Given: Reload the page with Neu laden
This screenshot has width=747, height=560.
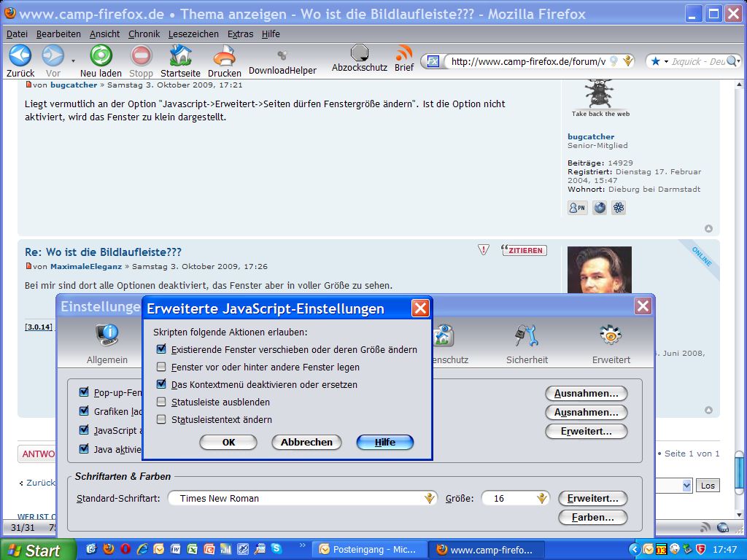Looking at the screenshot, I should click(x=101, y=55).
